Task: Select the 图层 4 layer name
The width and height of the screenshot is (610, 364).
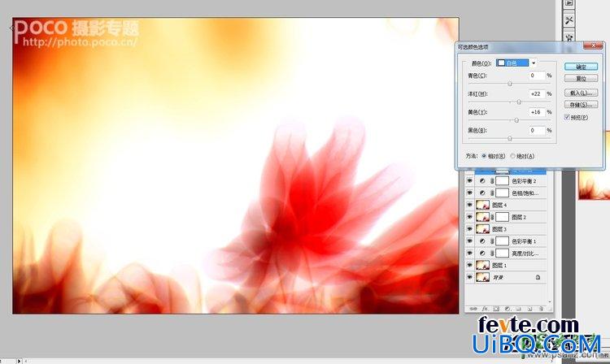Action: pos(499,205)
